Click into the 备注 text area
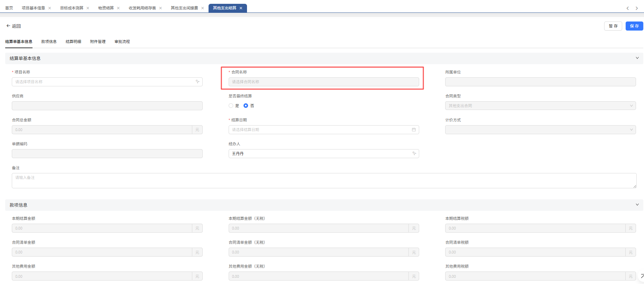 tap(324, 181)
